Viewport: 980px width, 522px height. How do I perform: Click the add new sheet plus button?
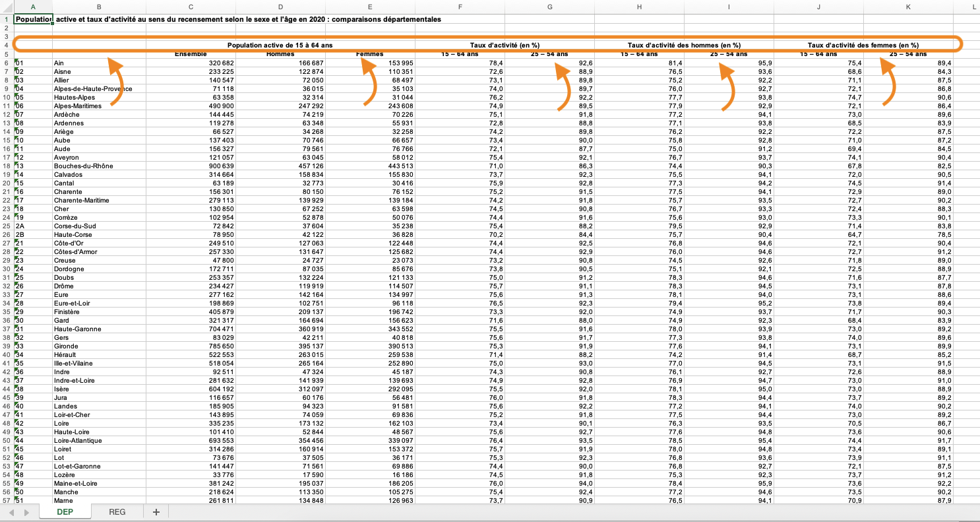156,512
